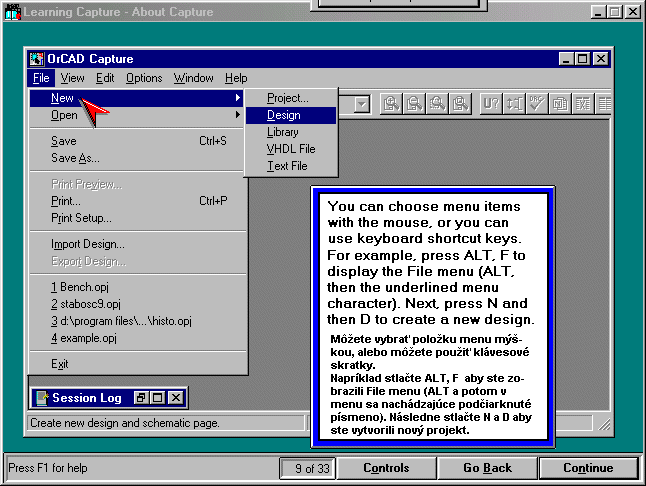Select Design from the New submenu
Screen dimensions: 646x486
284,115
